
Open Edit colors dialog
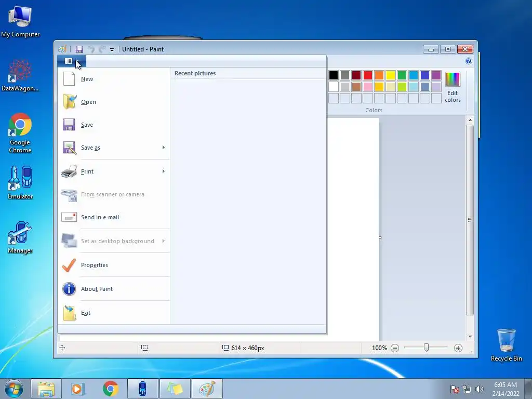pos(453,87)
